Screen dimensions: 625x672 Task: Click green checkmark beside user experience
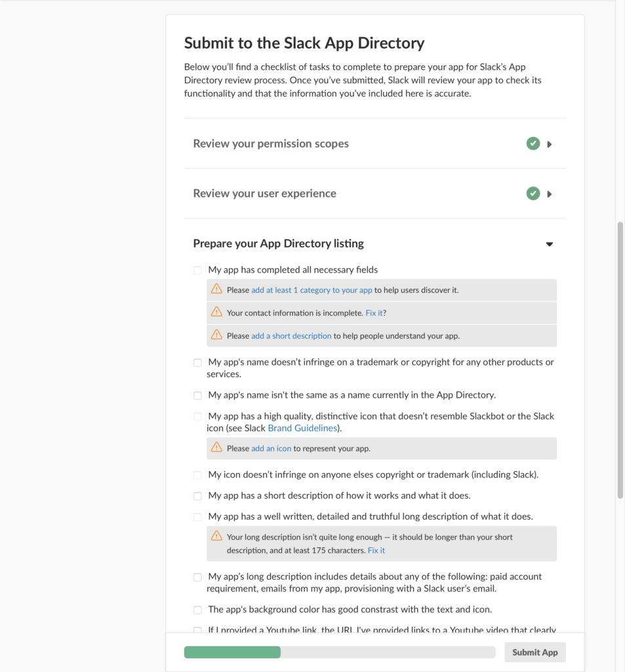(533, 194)
